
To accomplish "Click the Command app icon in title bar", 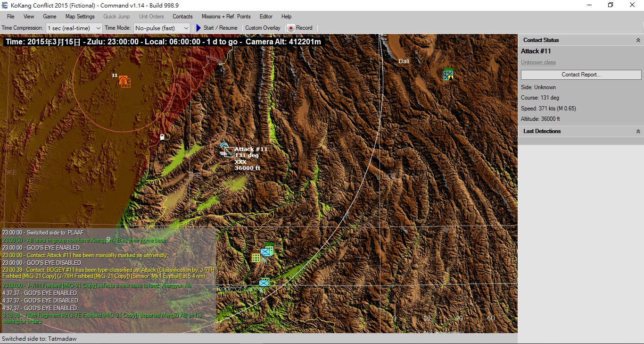I will tap(5, 5).
